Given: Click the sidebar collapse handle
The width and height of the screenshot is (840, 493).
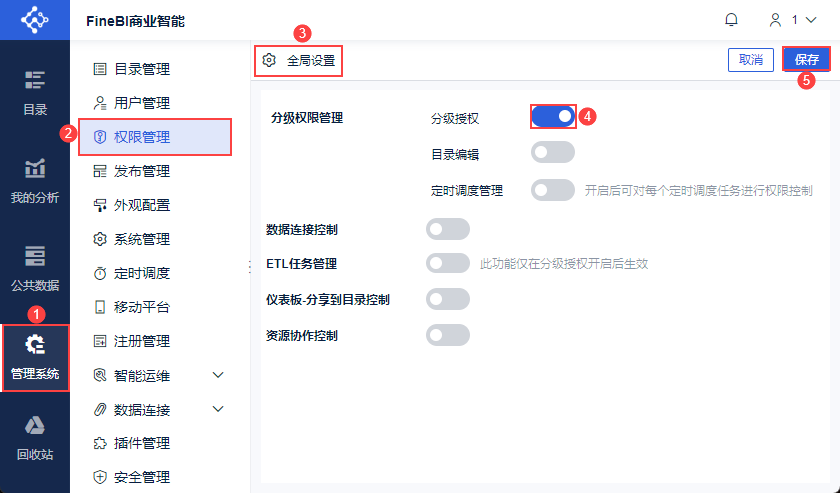Looking at the screenshot, I should click(249, 266).
